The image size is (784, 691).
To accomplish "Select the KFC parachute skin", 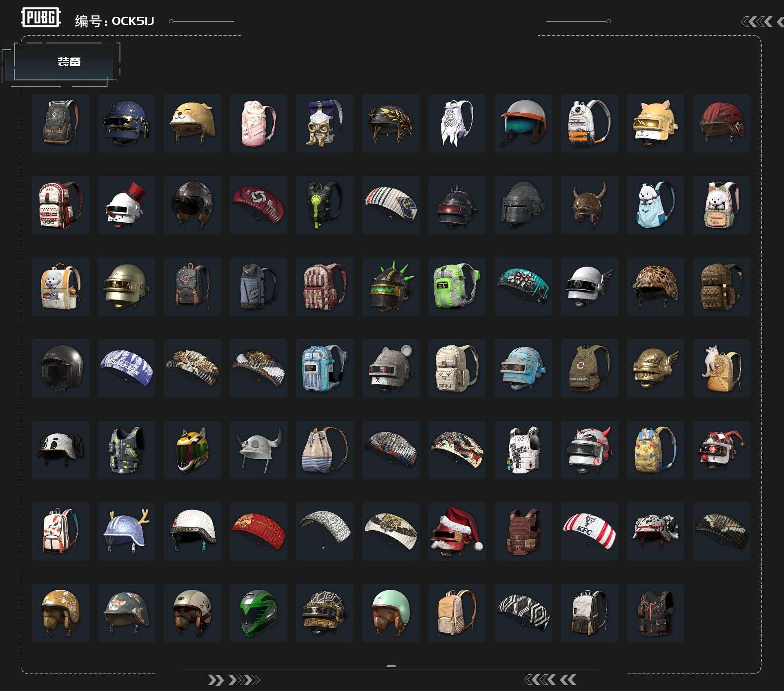I will click(x=590, y=531).
